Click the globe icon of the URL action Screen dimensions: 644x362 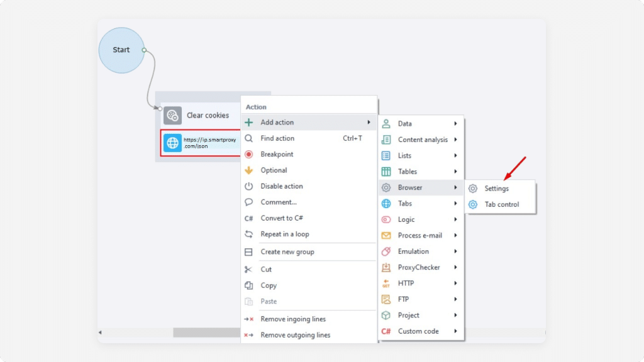click(172, 143)
